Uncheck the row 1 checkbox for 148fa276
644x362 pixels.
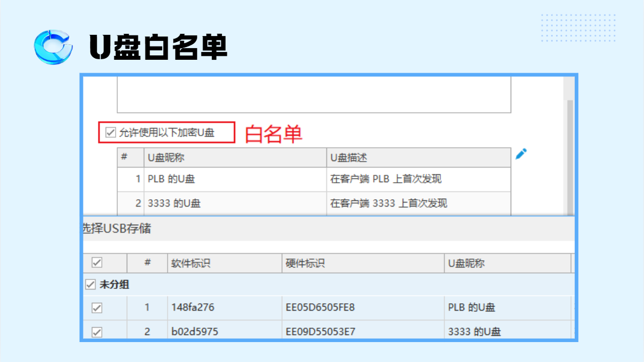pos(97,308)
